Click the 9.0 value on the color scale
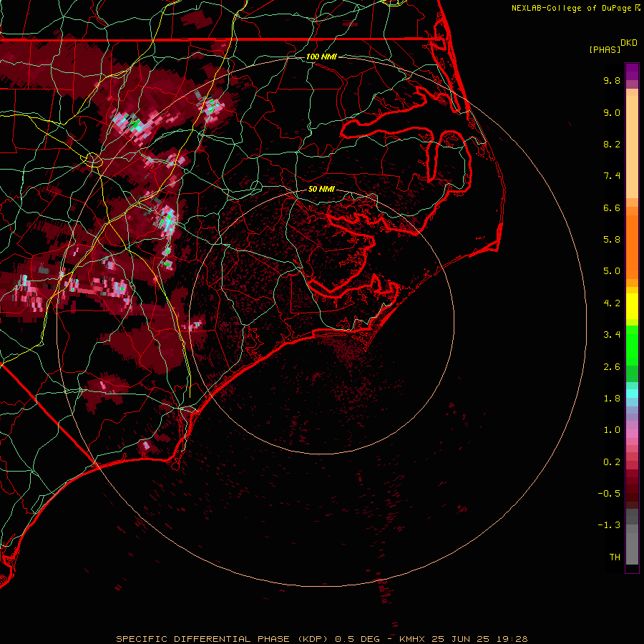This screenshot has height=644, width=644. (612, 112)
